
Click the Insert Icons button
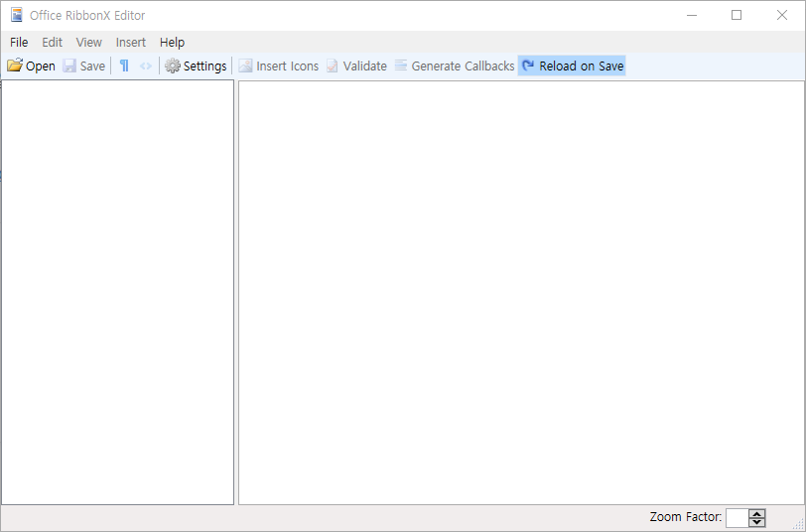point(278,66)
